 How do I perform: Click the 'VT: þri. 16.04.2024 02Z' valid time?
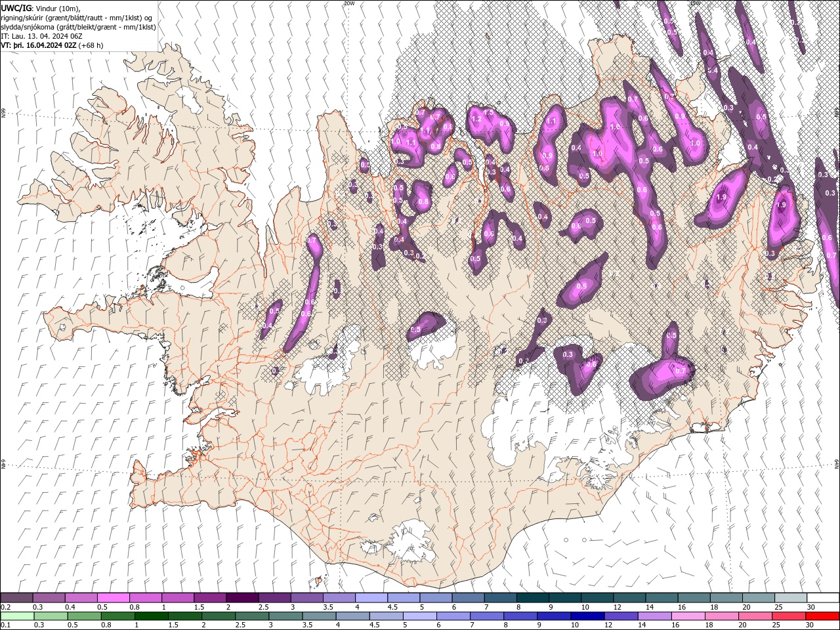coord(39,45)
